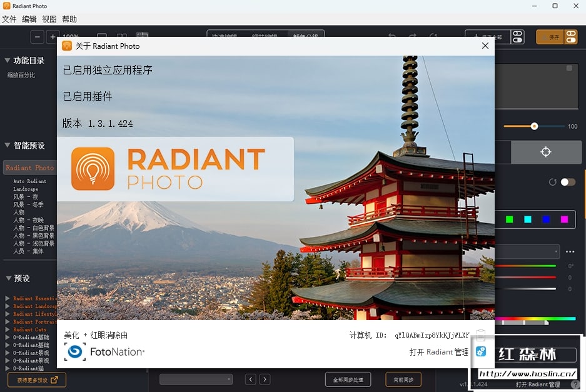Open Radiant manager via the gear icon

click(481, 351)
